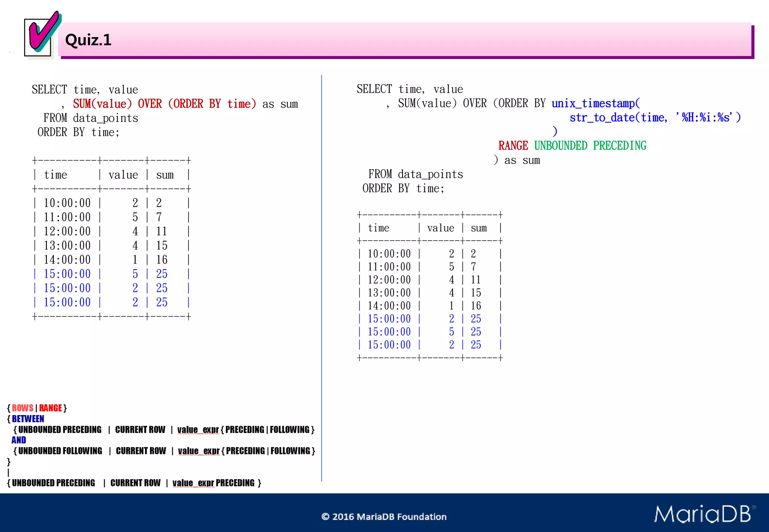Click "UNBOUNDED PRECEDING" on BETWEEN line

pyautogui.click(x=60, y=429)
